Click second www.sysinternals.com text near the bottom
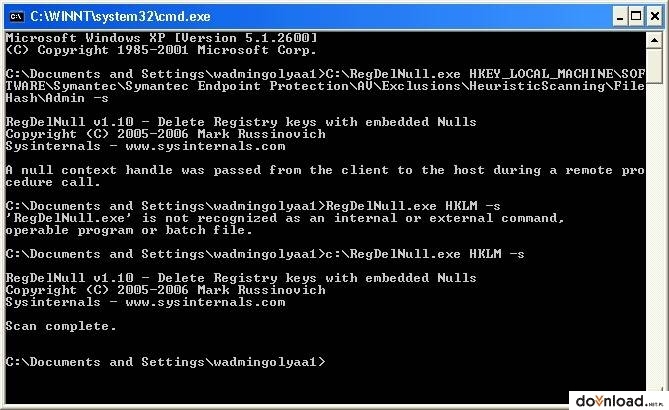Viewport: 669px width, 410px height. 205,302
